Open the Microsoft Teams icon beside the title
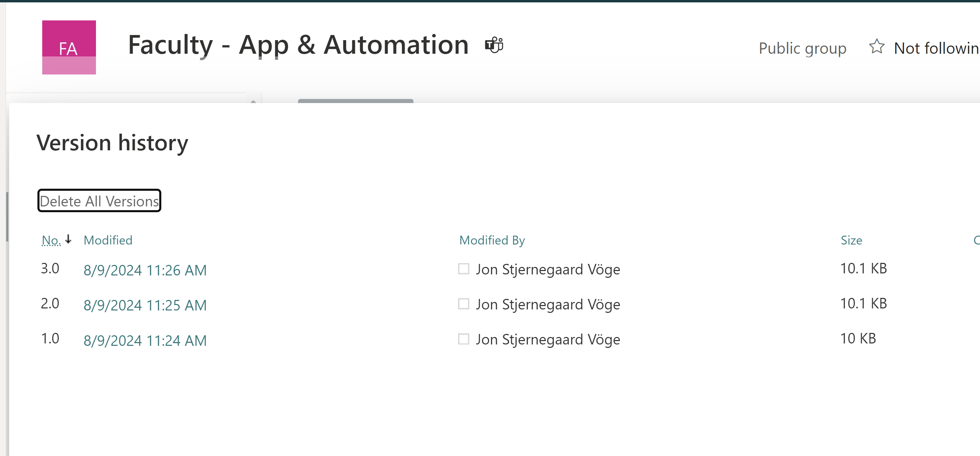The image size is (980, 456). [x=494, y=45]
